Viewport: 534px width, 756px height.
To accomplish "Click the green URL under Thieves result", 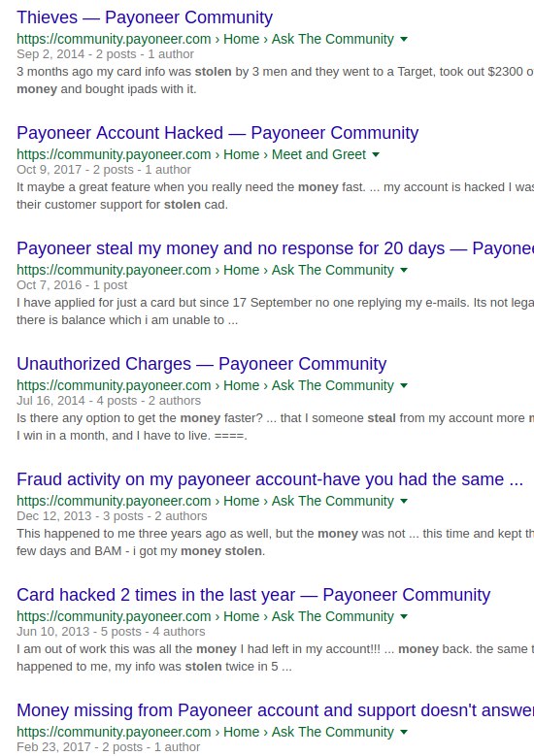I will tap(206, 39).
